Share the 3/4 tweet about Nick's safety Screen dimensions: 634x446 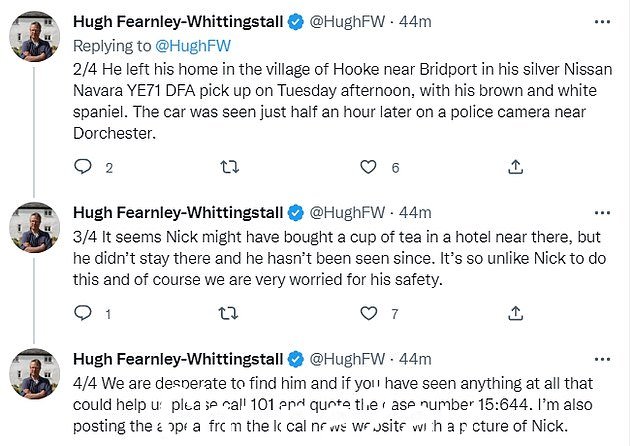coord(516,313)
